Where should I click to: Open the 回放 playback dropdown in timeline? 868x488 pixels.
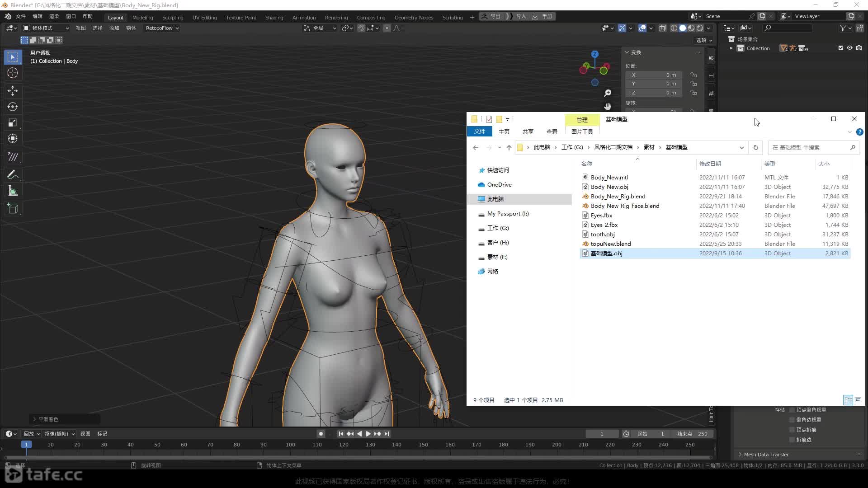tap(32, 434)
